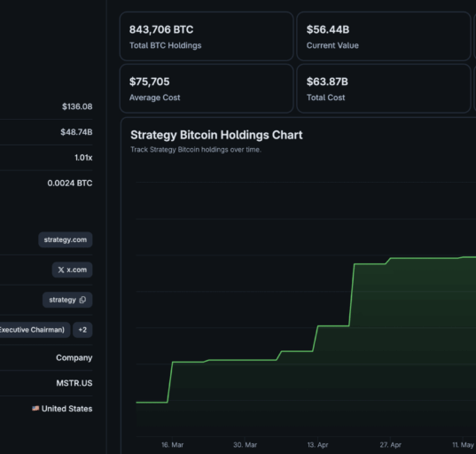Click the MSTR.US ticker value
The image size is (476, 454).
pyautogui.click(x=74, y=383)
